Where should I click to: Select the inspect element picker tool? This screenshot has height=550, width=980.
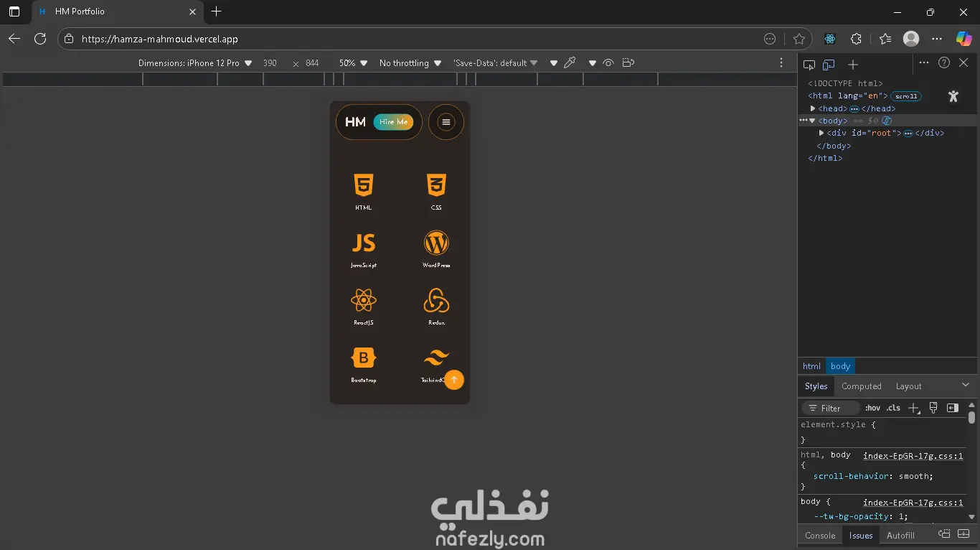coord(809,65)
